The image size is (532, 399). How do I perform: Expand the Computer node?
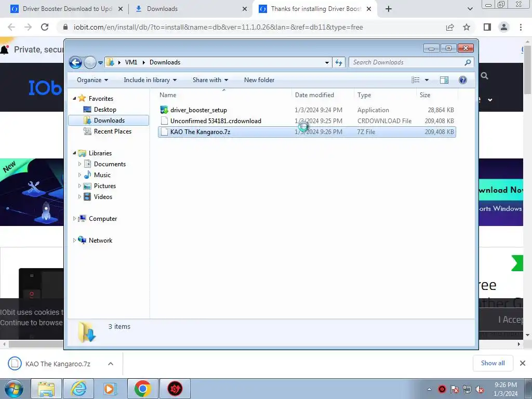tap(75, 219)
